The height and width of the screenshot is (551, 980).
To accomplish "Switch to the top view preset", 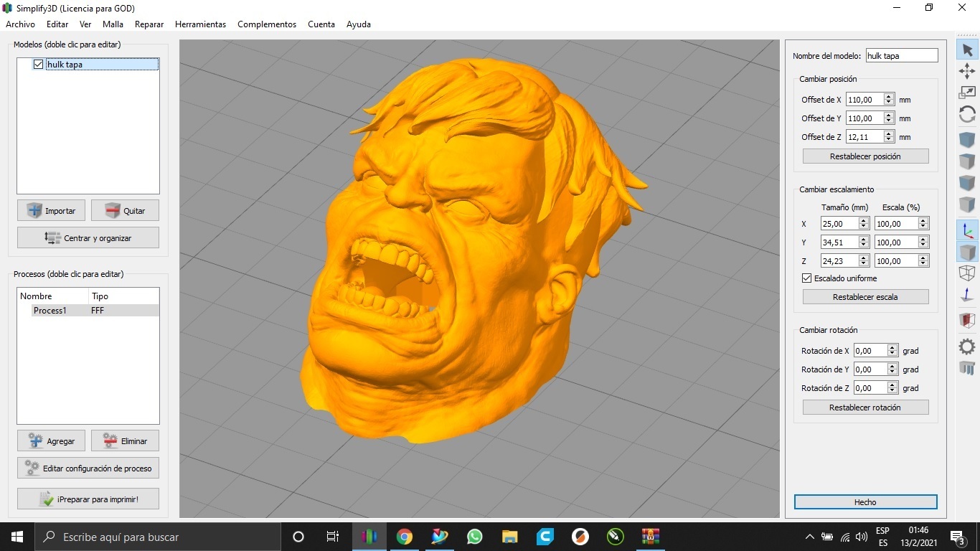I will pos(966,161).
